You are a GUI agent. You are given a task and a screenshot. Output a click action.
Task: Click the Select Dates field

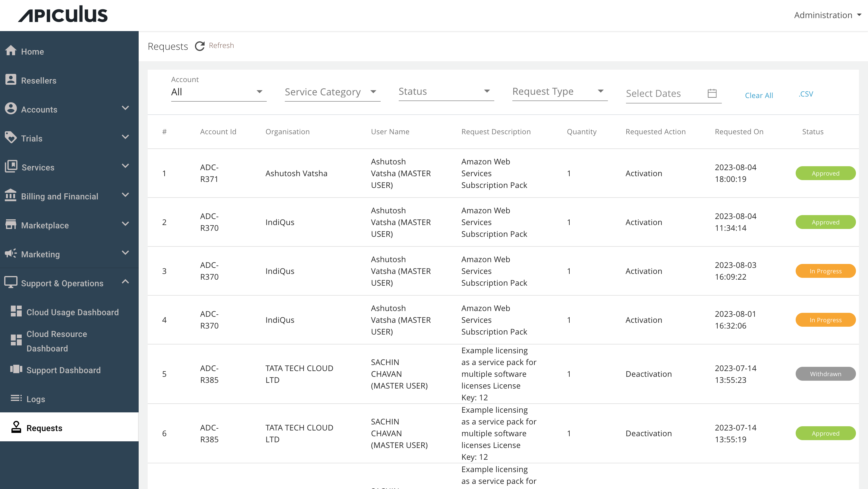tap(674, 94)
